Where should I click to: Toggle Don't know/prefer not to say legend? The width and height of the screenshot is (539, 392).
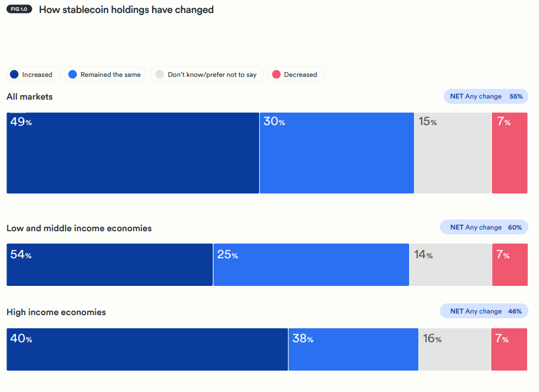coord(207,75)
